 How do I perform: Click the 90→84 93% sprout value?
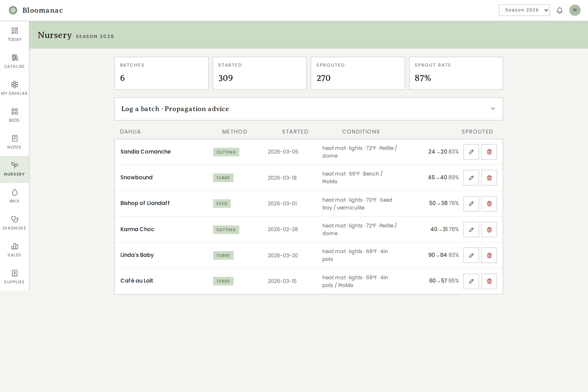coord(443,255)
